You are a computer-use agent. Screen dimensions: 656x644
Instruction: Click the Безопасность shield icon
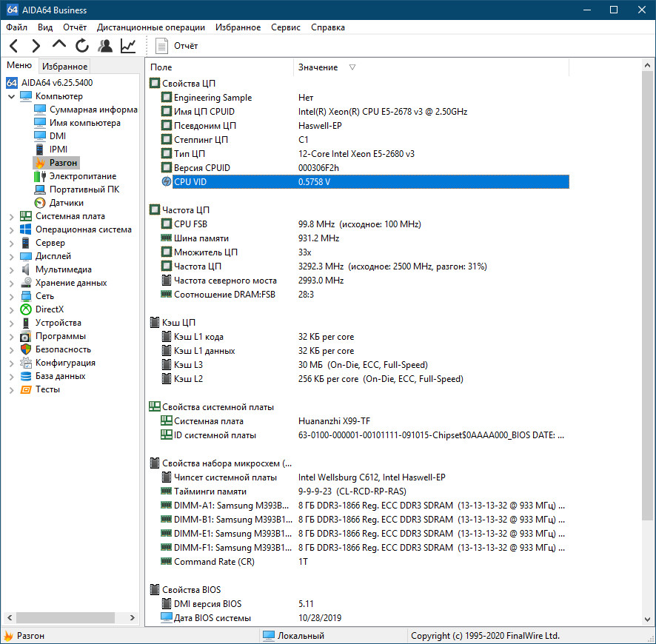point(26,349)
